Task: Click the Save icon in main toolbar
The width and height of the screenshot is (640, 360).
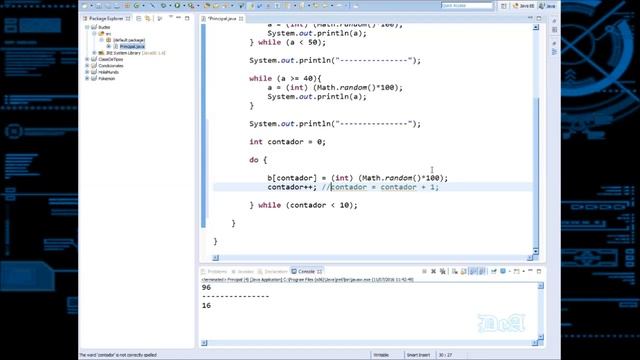Action: click(x=99, y=6)
